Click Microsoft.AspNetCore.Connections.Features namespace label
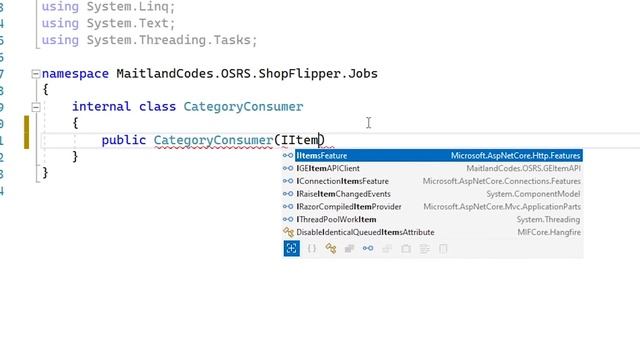This screenshot has height=360, width=640. coord(502,181)
